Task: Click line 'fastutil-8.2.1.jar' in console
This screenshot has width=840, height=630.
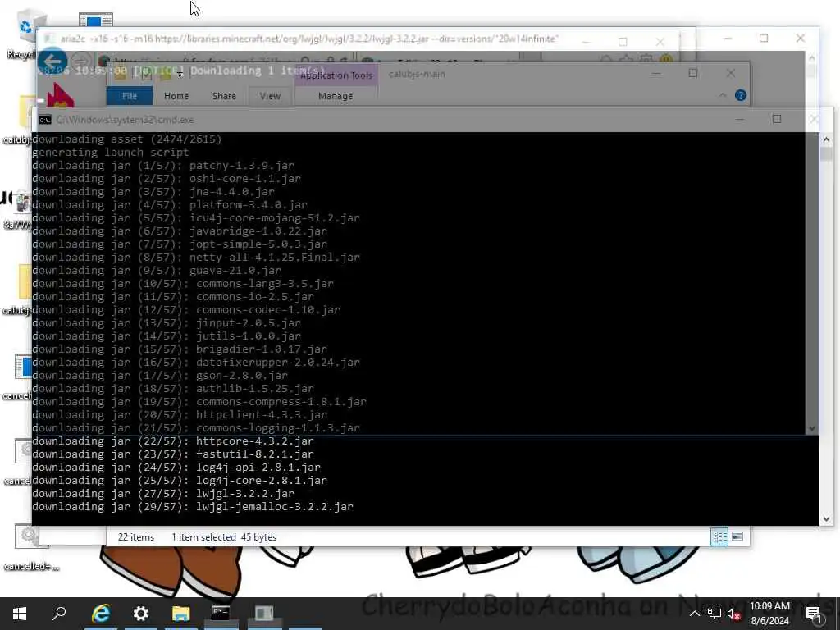Action: [173, 454]
